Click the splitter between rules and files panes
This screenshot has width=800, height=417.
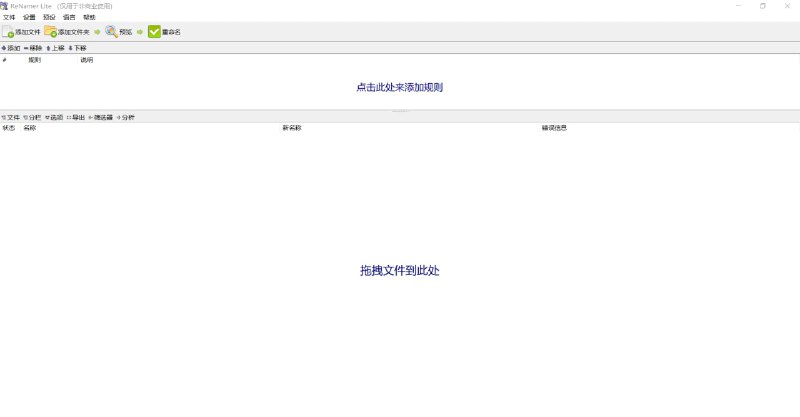click(400, 110)
